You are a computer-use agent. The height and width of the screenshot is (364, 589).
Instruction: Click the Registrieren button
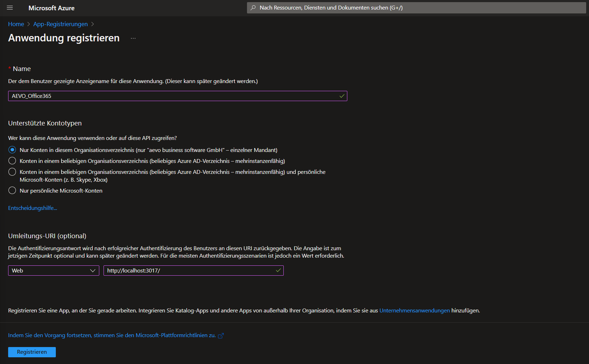point(32,352)
